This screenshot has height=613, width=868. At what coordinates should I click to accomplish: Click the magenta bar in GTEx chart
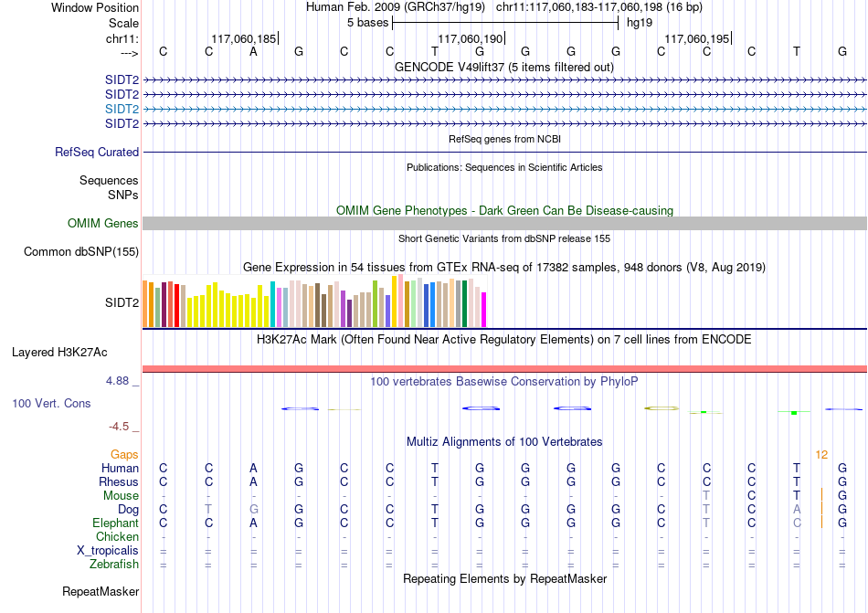click(484, 310)
